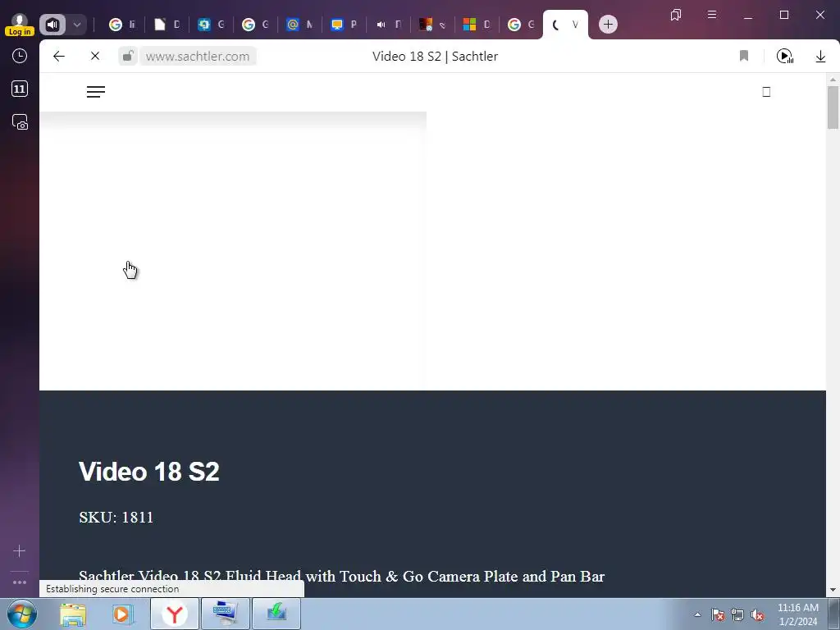Screen dimensions: 840x630
Task: Open File Explorer from the taskbar
Action: tap(73, 614)
